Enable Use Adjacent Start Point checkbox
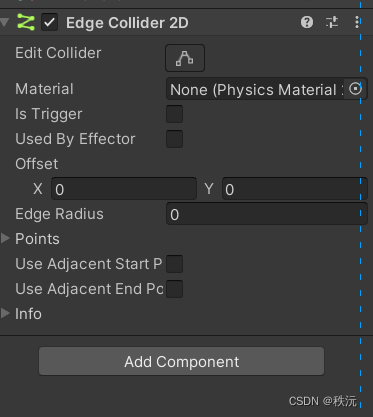The image size is (373, 417). coord(174,264)
